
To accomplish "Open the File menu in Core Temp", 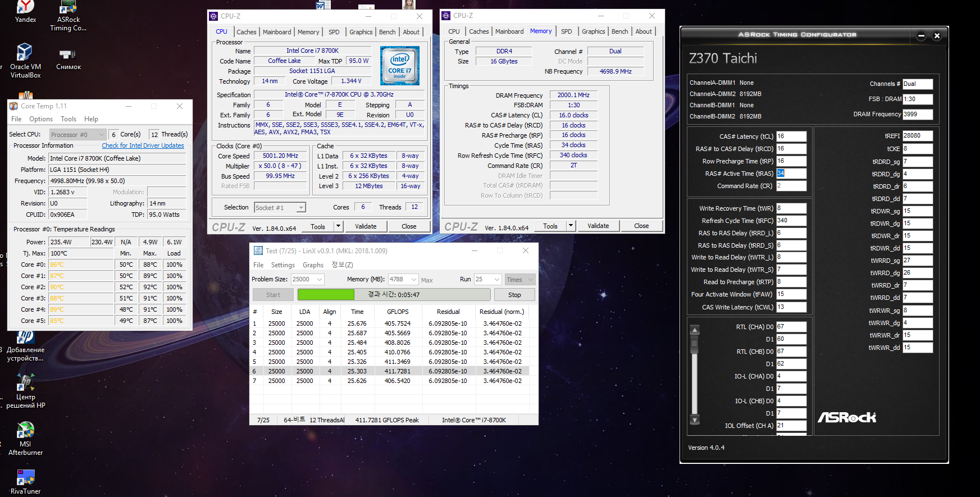I will point(16,119).
